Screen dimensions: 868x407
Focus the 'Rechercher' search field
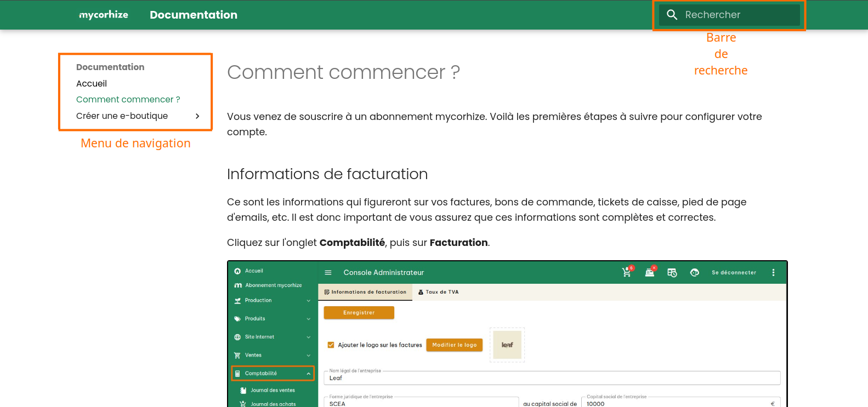click(729, 15)
